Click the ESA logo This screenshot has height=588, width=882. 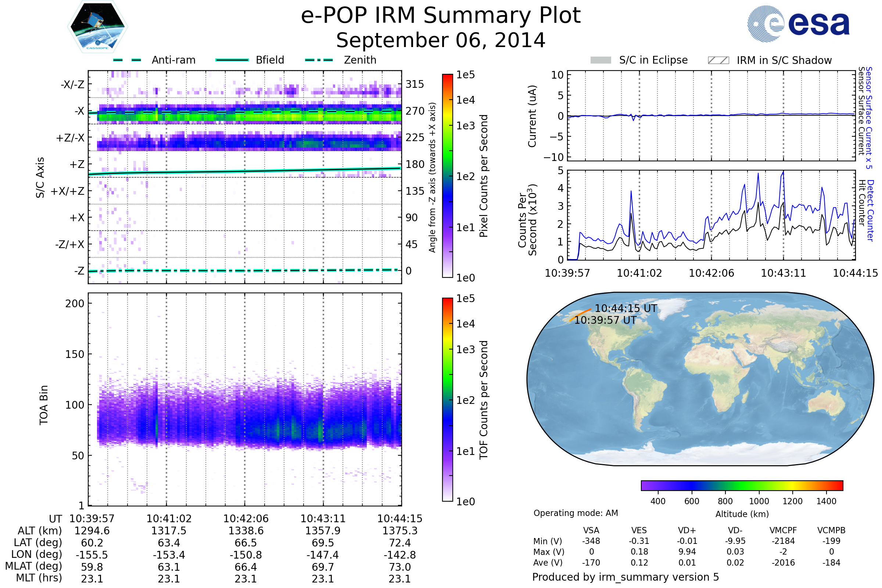click(798, 24)
